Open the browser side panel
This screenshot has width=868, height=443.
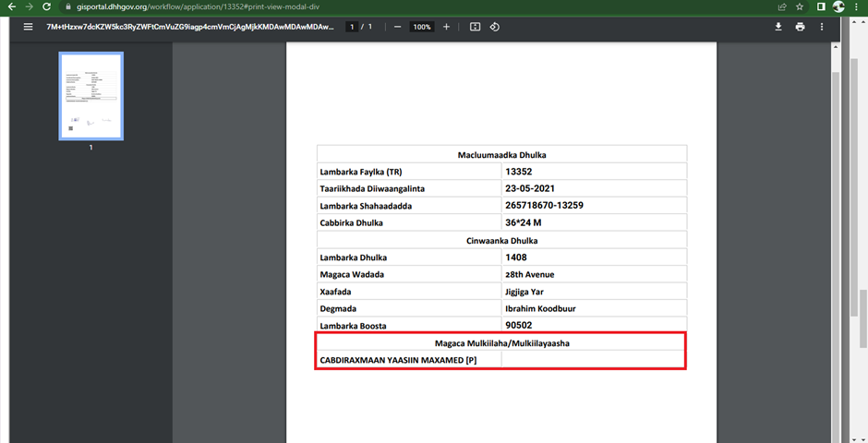(x=822, y=7)
